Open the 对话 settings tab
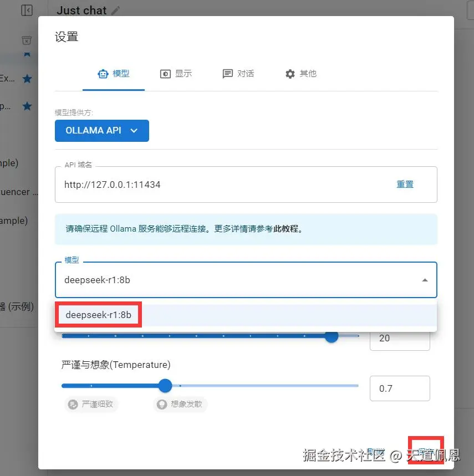The width and height of the screenshot is (474, 476). coord(238,74)
